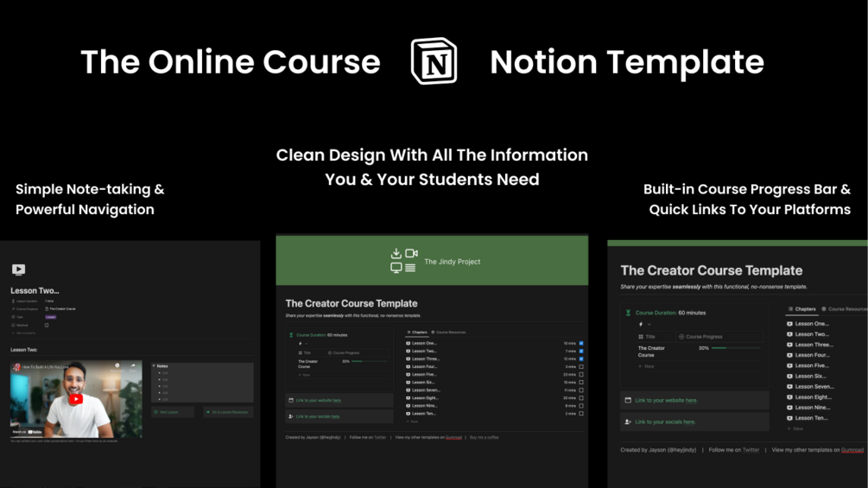This screenshot has width=868, height=488.
Task: Collapse the Notes toggle on Lesson Two page
Action: point(154,365)
